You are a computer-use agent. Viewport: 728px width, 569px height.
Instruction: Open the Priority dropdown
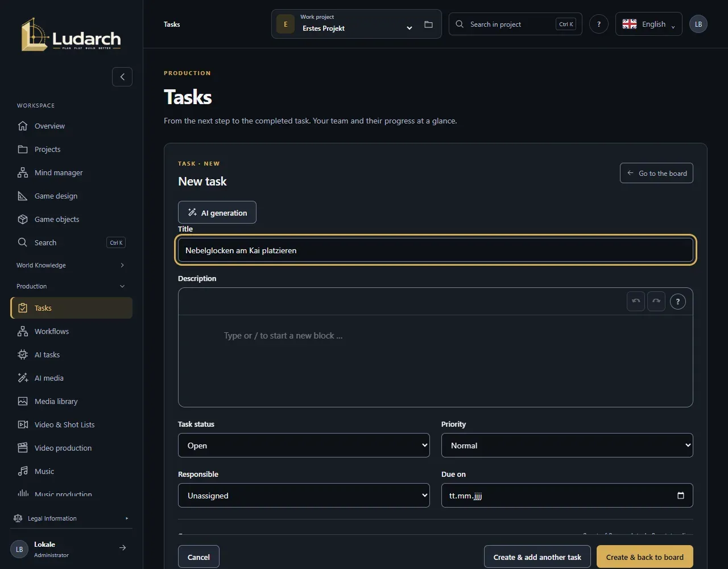[x=567, y=446]
